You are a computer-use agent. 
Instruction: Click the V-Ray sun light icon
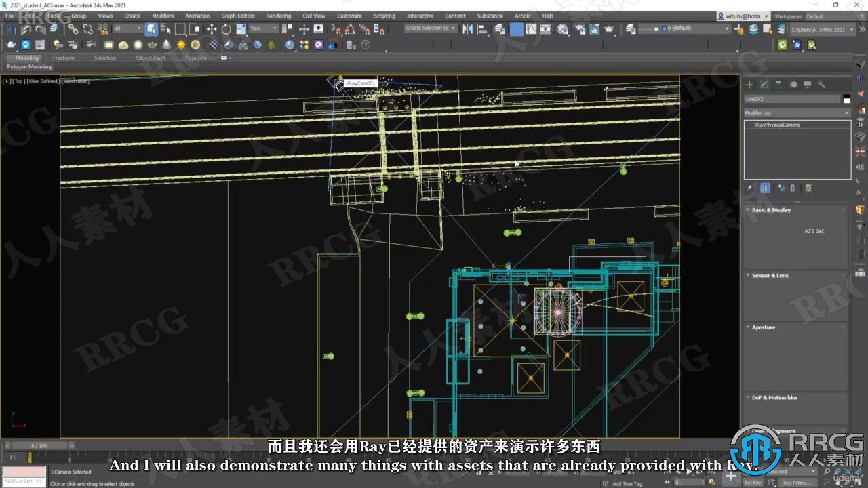[x=181, y=45]
